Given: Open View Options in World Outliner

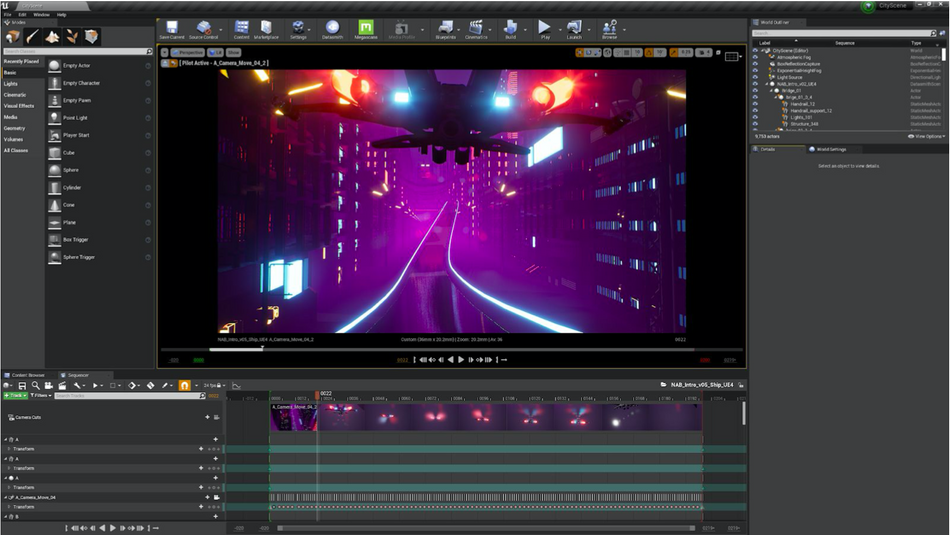Looking at the screenshot, I should [926, 136].
